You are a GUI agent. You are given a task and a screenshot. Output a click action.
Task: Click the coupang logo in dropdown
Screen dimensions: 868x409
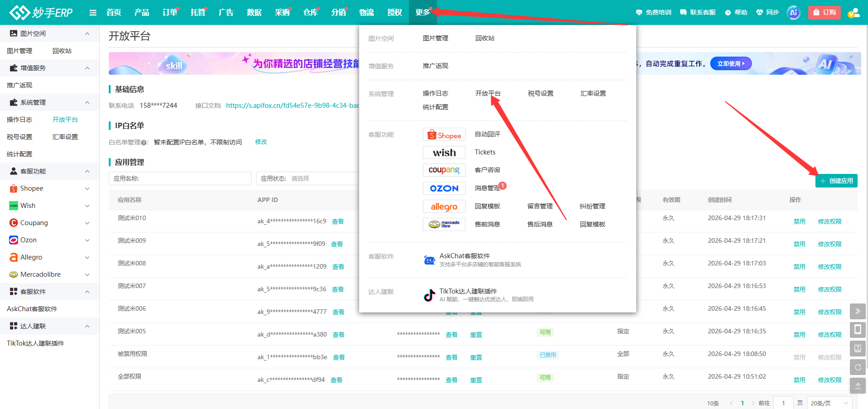tap(444, 170)
